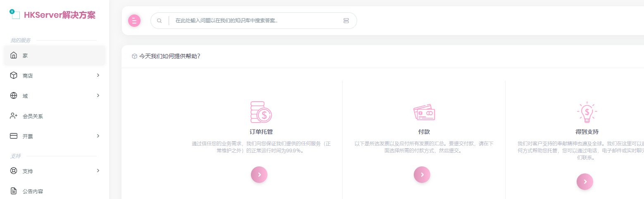Open 会员关系 menu item
The width and height of the screenshot is (644, 199).
tap(33, 116)
